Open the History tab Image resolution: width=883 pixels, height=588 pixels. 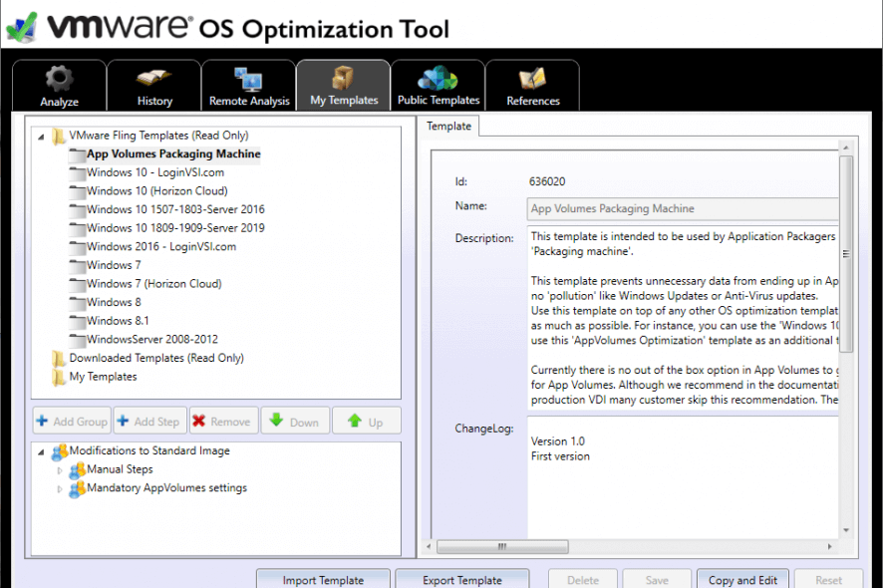(x=153, y=86)
